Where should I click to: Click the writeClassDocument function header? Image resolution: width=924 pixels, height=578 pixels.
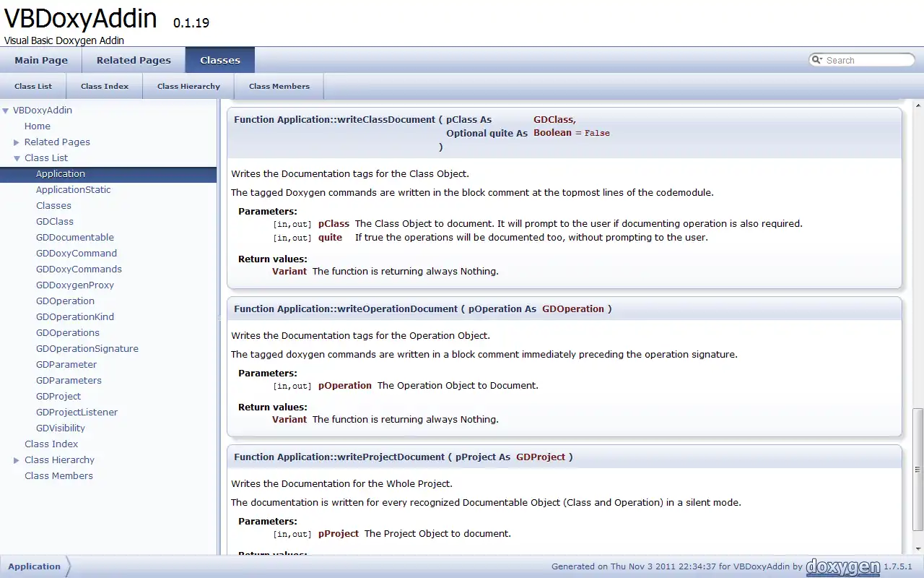coord(565,133)
